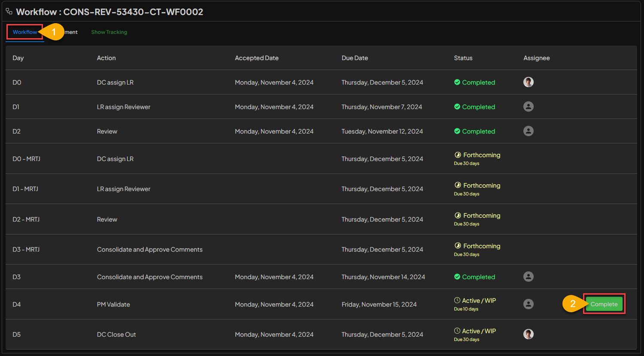Click the Accepted Date column header

tap(256, 58)
